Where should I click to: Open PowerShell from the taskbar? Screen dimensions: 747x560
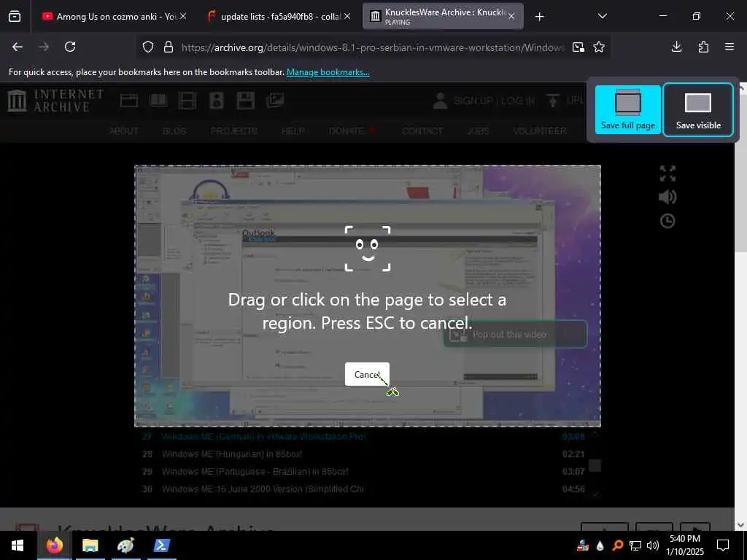(161, 545)
